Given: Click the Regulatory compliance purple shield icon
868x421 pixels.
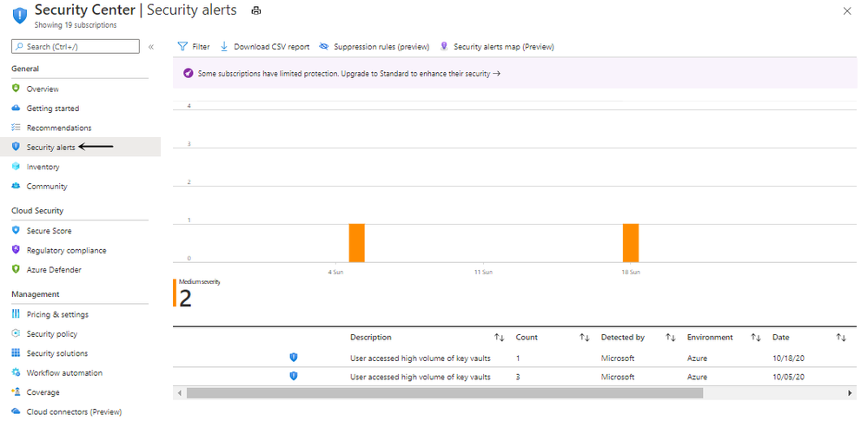Looking at the screenshot, I should click(16, 249).
